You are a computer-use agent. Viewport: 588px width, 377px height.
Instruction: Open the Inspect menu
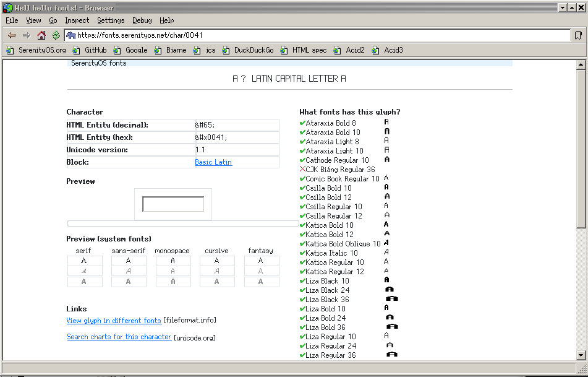coord(77,20)
